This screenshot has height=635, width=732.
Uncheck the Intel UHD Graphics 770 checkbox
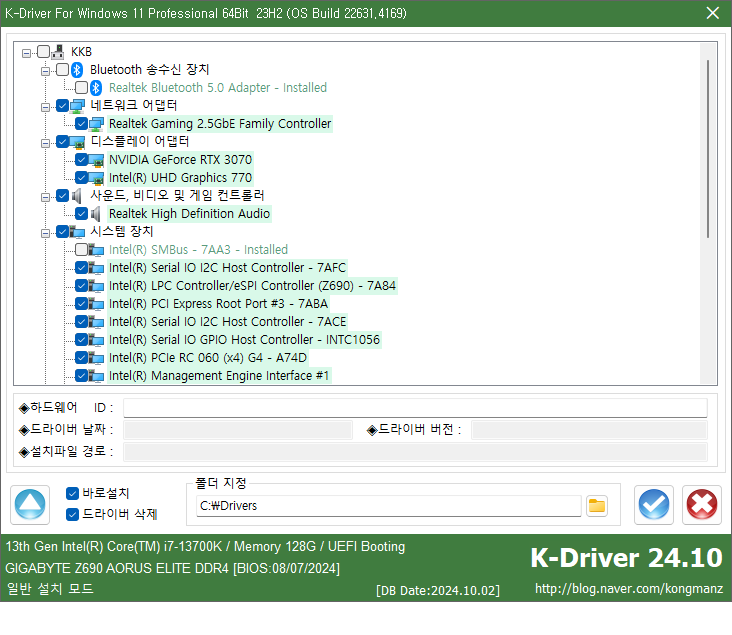[x=81, y=178]
